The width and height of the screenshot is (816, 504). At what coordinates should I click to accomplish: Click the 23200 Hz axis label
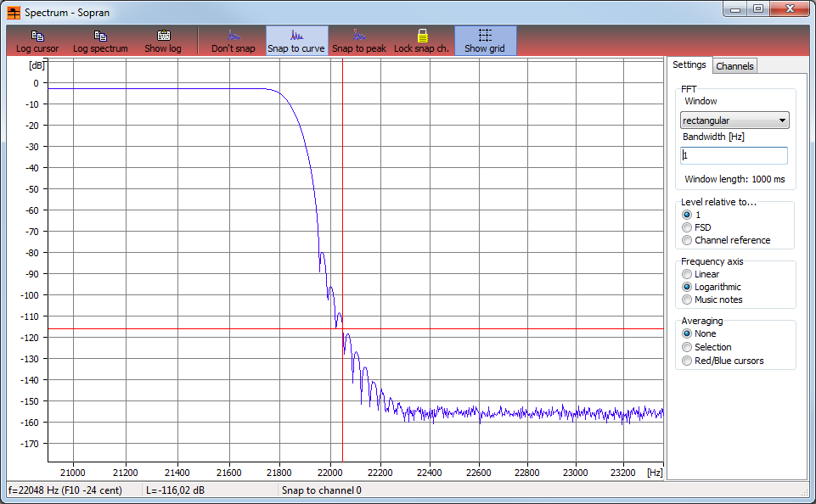click(x=623, y=473)
